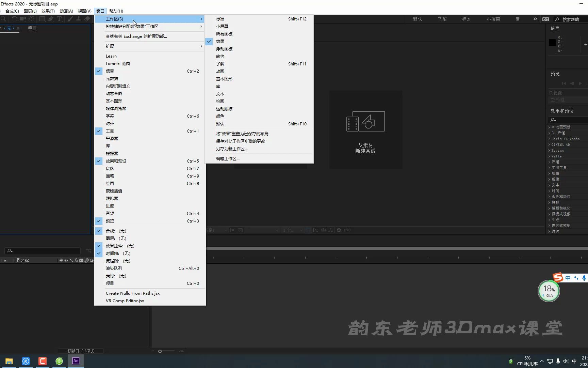Toggle 工具 panel visibility in the menu
The width and height of the screenshot is (588, 368).
click(x=110, y=131)
